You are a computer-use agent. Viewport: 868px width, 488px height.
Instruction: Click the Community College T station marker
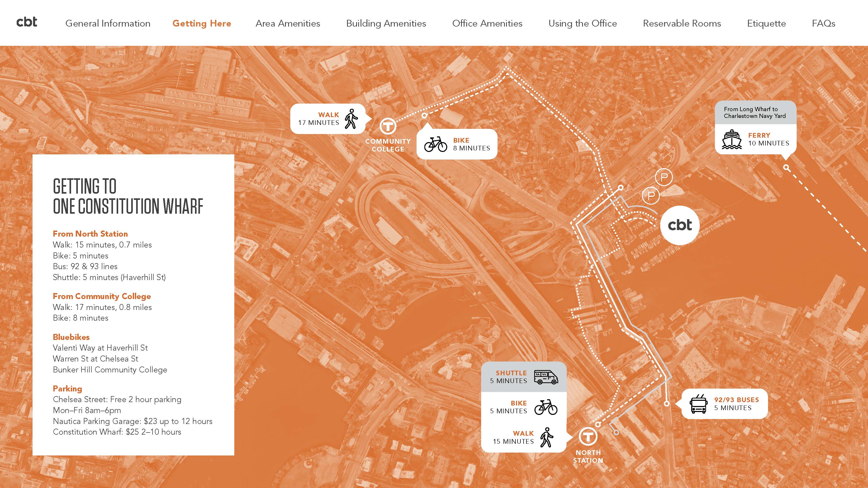pos(388,127)
